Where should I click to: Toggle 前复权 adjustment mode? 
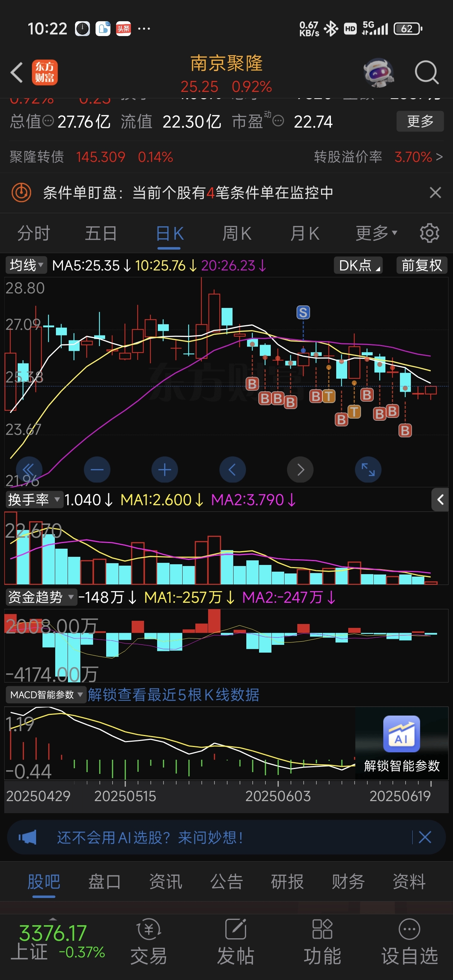tap(422, 265)
